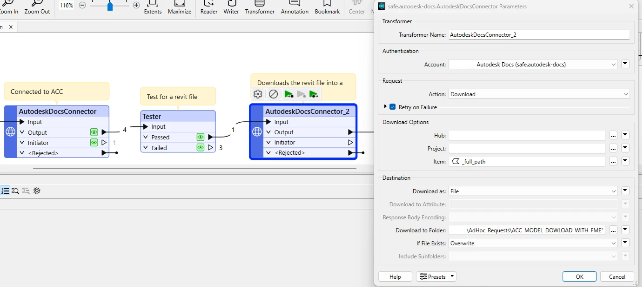Toggle inspection eye on AutodeskDocsConnector Output port
This screenshot has height=289, width=644.
click(x=94, y=132)
